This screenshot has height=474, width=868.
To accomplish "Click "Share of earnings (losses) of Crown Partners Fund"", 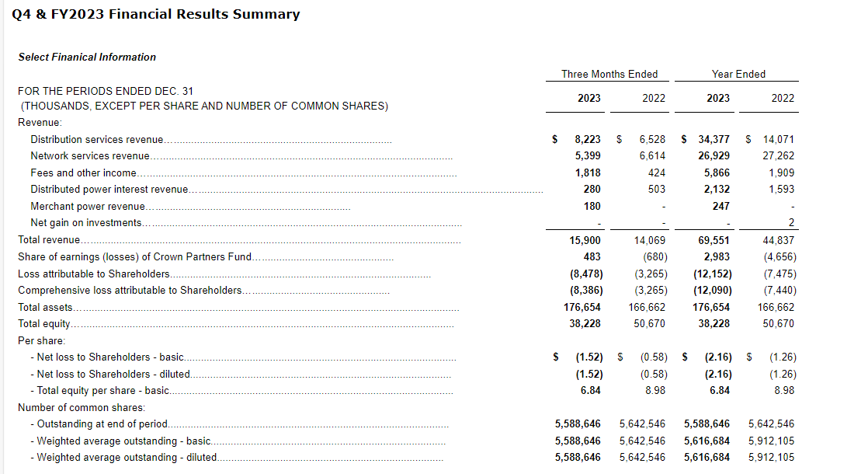I will [135, 256].
